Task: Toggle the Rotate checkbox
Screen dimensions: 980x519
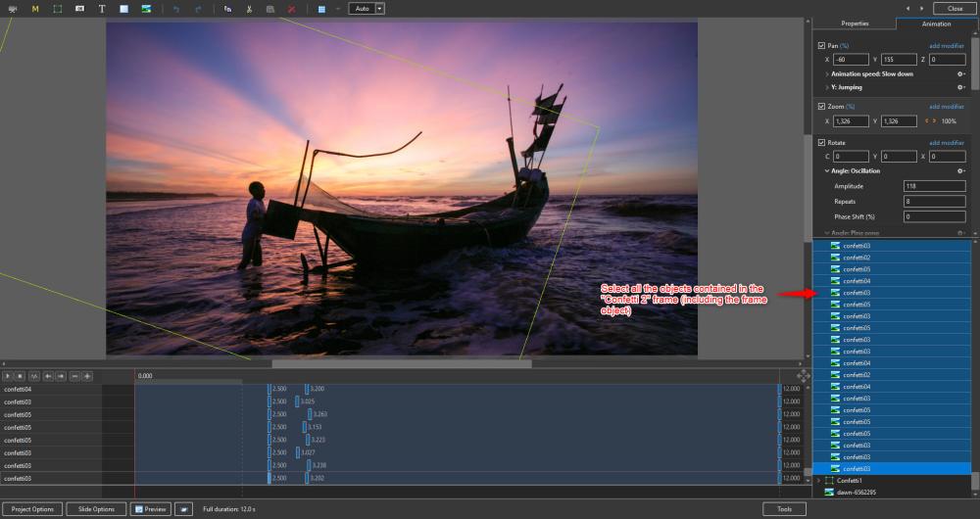Action: pos(821,143)
